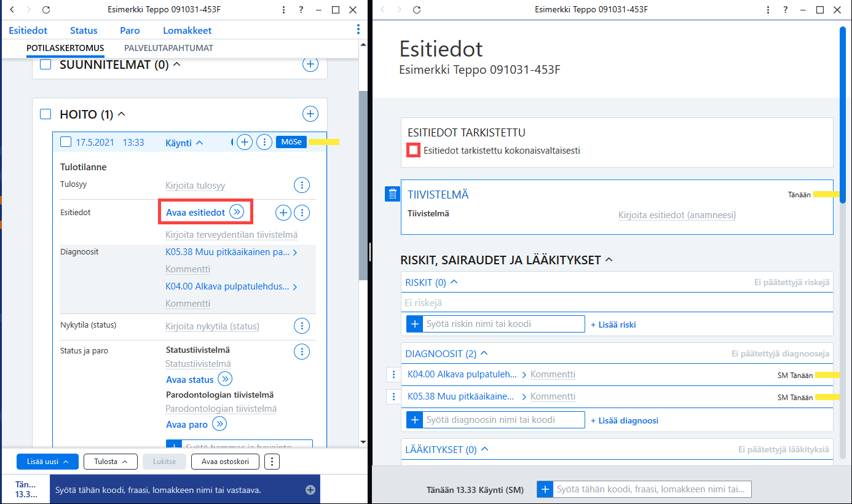Viewport: 852px width, 504px height.
Task: Add new plan in the SUUNNITELMAT section
Action: (x=310, y=64)
